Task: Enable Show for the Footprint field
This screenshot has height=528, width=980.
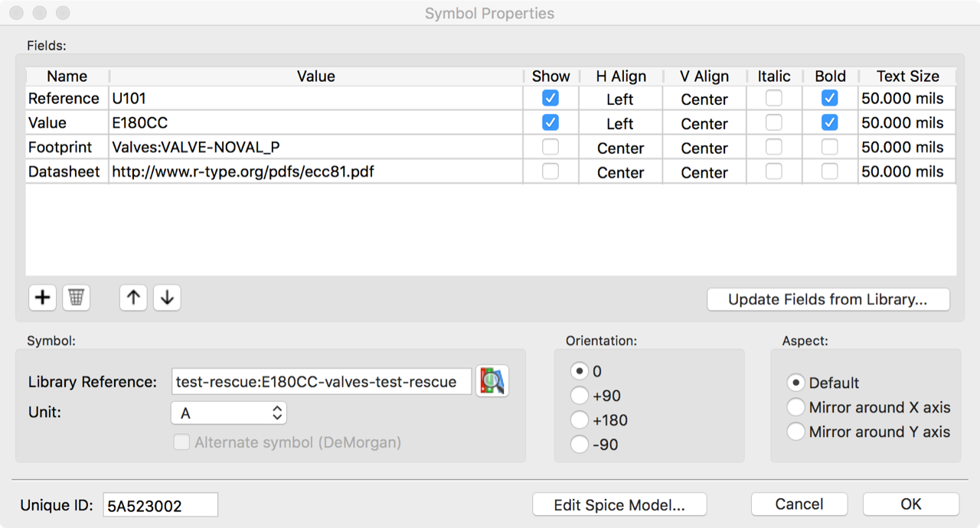Action: pyautogui.click(x=550, y=147)
